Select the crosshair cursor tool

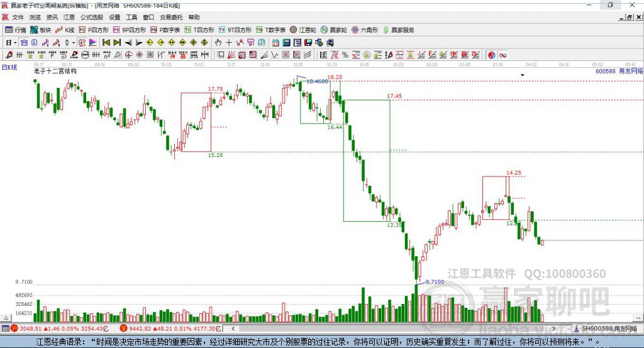(x=229, y=43)
